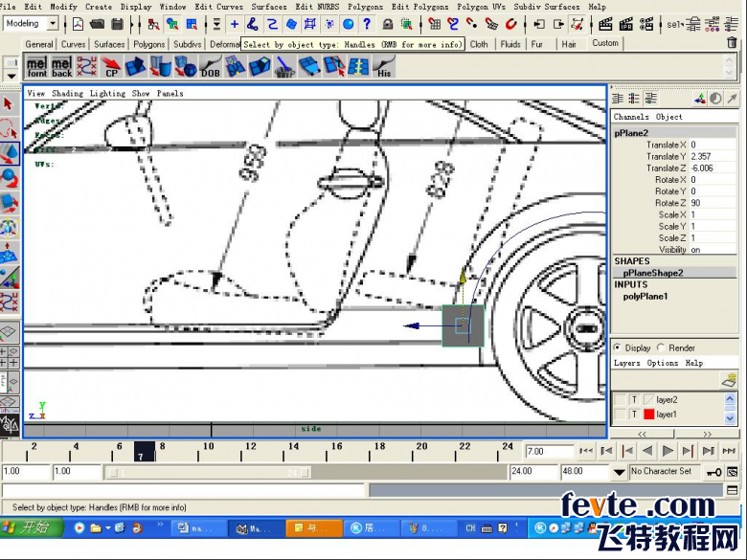Switch to the Custom shelf tab
Screen dimensions: 747x560
[x=605, y=43]
